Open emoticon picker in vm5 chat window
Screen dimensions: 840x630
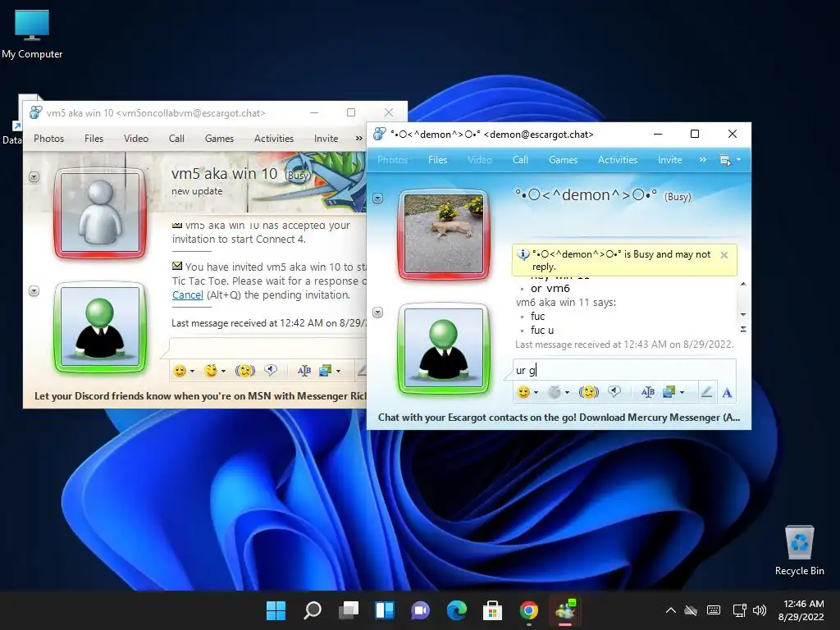click(x=180, y=371)
